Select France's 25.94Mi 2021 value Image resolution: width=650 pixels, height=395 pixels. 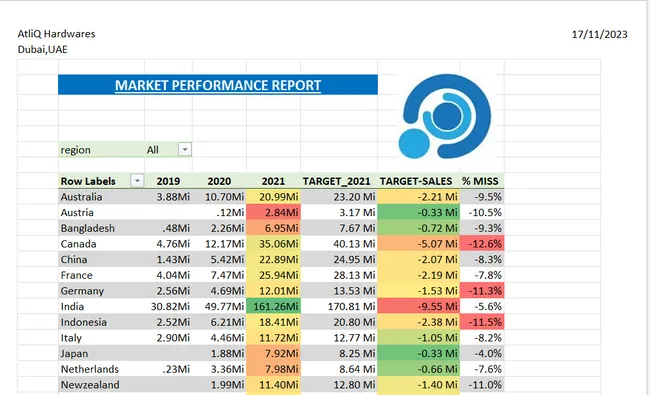279,275
